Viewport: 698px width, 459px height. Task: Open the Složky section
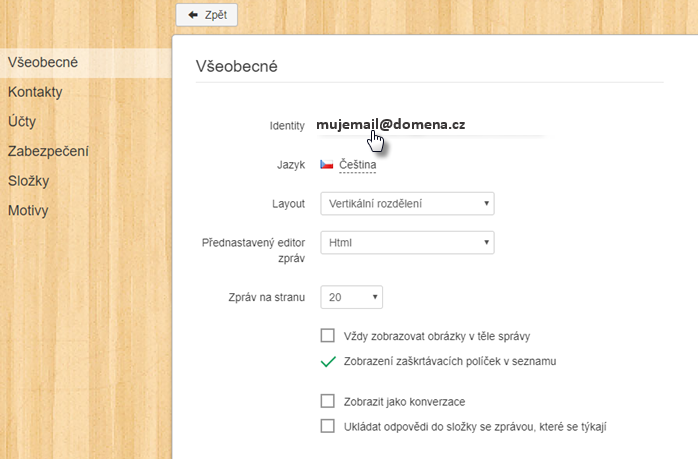pyautogui.click(x=28, y=181)
